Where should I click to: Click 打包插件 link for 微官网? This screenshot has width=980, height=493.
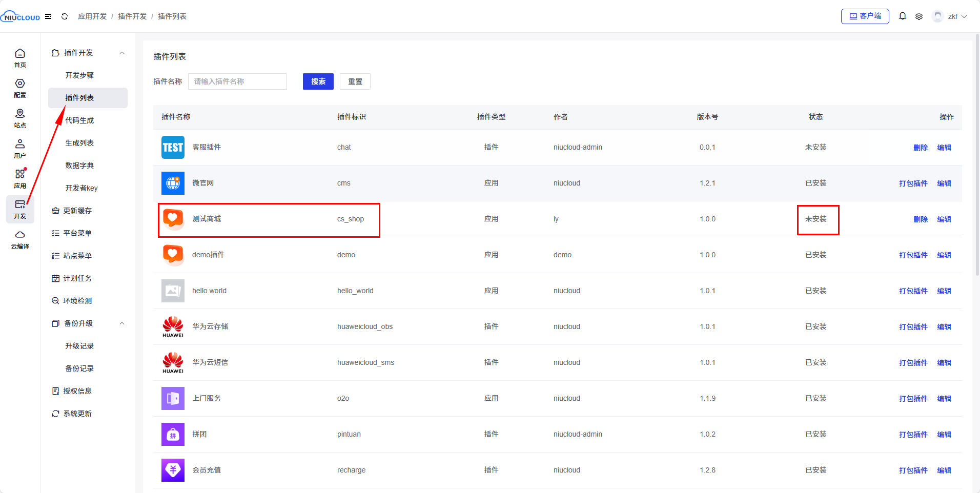tap(913, 183)
